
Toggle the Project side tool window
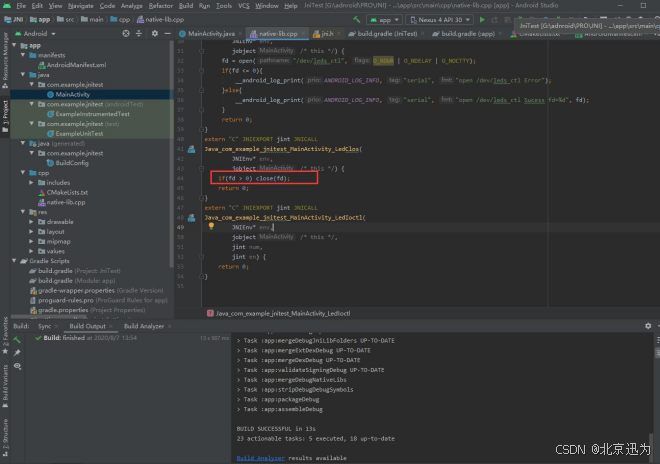[5, 117]
